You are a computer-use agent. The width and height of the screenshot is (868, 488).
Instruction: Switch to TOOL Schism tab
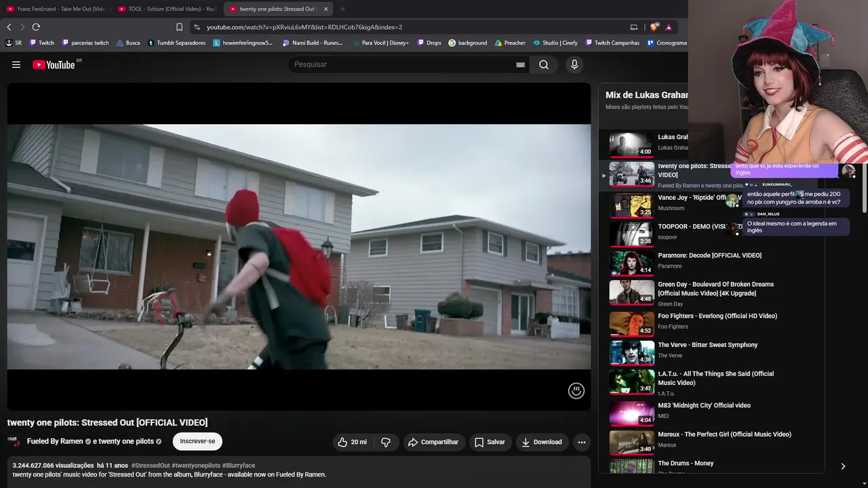pos(167,9)
